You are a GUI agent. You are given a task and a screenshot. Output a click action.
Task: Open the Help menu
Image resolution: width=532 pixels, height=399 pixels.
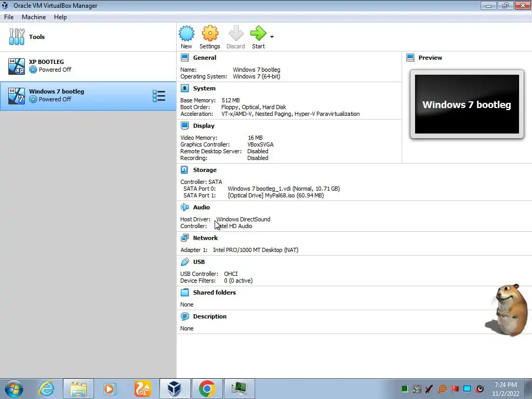60,17
